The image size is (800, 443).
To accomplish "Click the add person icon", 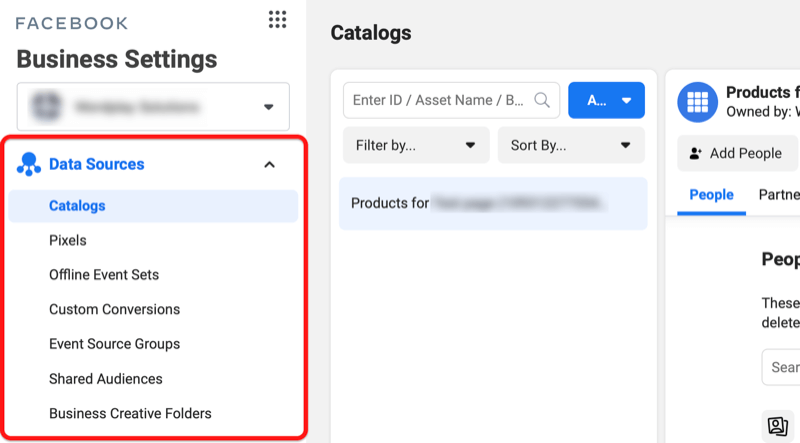I will pos(695,153).
